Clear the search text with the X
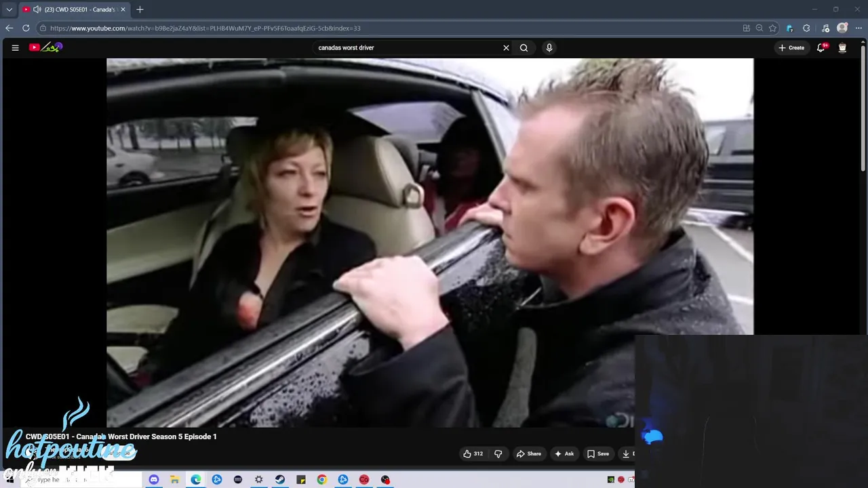This screenshot has width=868, height=488. (506, 47)
